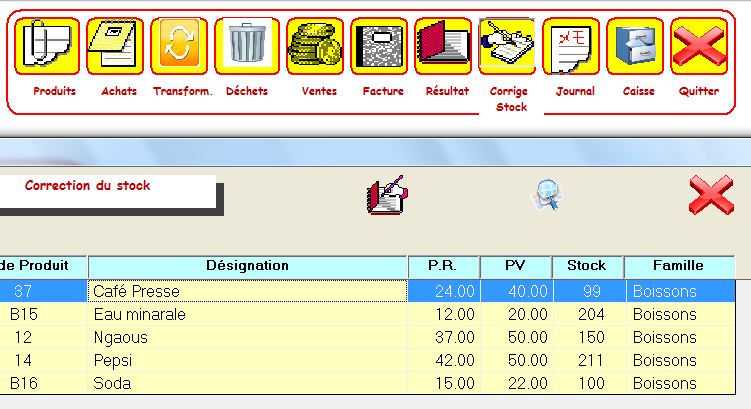Click the Caisse label
The height and width of the screenshot is (409, 751).
coord(638,91)
